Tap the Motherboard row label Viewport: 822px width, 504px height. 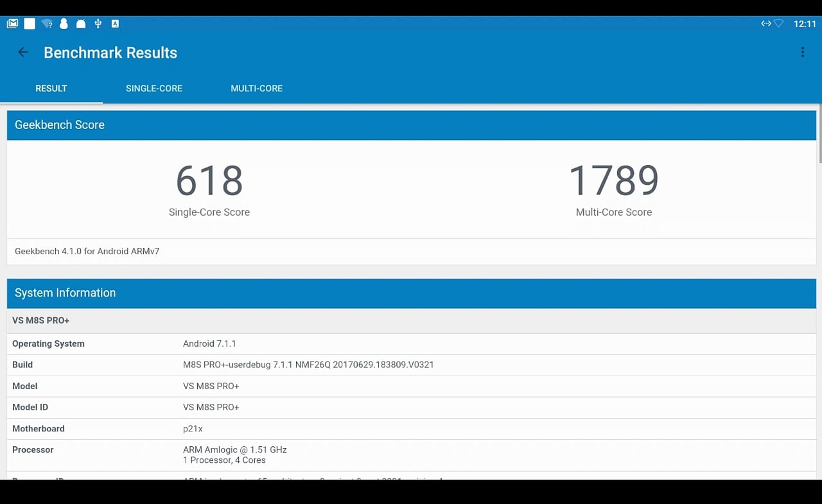39,428
